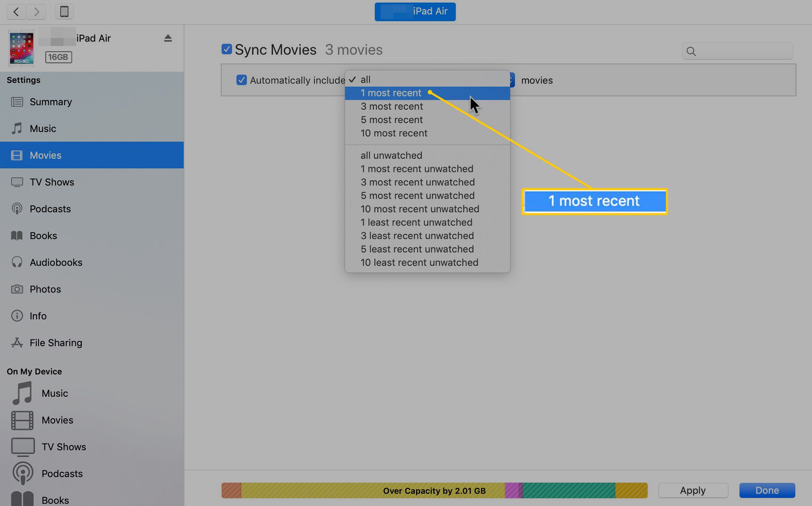Click the Podcasts icon under On My Device
812x506 pixels.
point(23,473)
